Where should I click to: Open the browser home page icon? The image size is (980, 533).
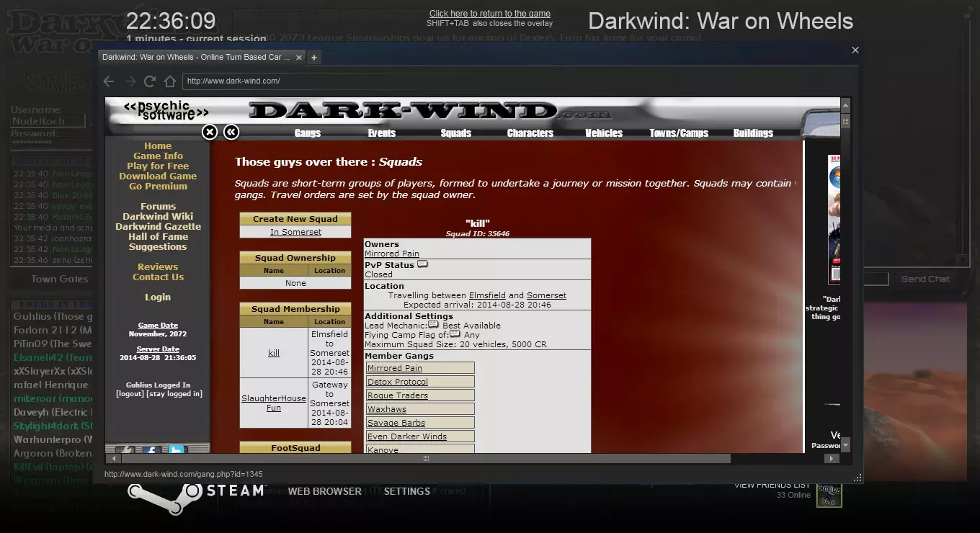[170, 81]
